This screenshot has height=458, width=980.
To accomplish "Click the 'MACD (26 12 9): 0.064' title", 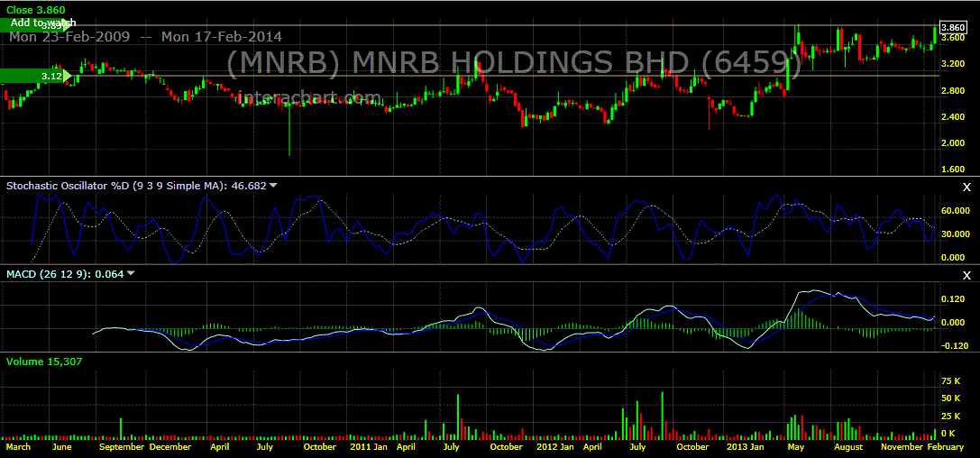I will tap(64, 274).
